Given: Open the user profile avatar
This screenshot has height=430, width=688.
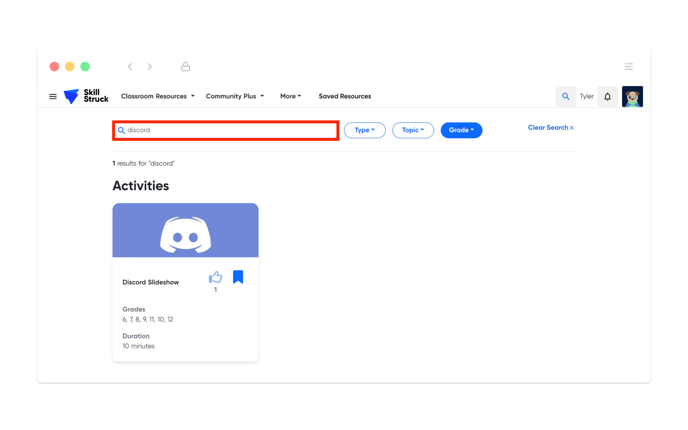Looking at the screenshot, I should click(632, 97).
